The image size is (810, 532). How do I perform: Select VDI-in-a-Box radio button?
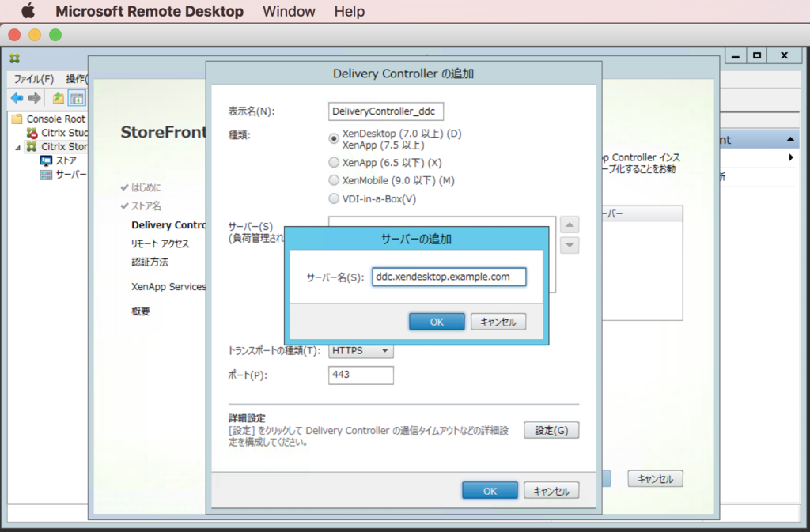pos(334,198)
